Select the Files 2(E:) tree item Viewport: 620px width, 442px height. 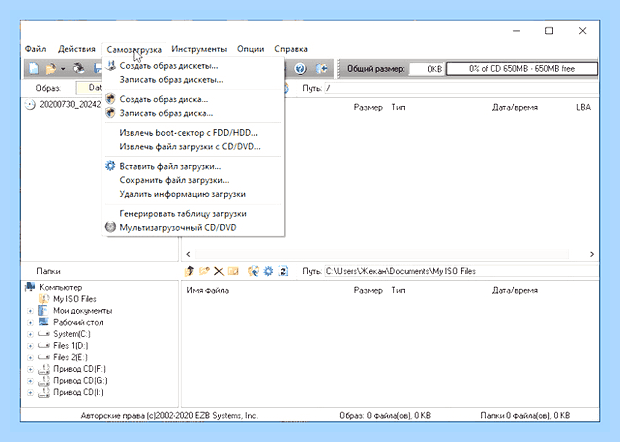tap(70, 357)
